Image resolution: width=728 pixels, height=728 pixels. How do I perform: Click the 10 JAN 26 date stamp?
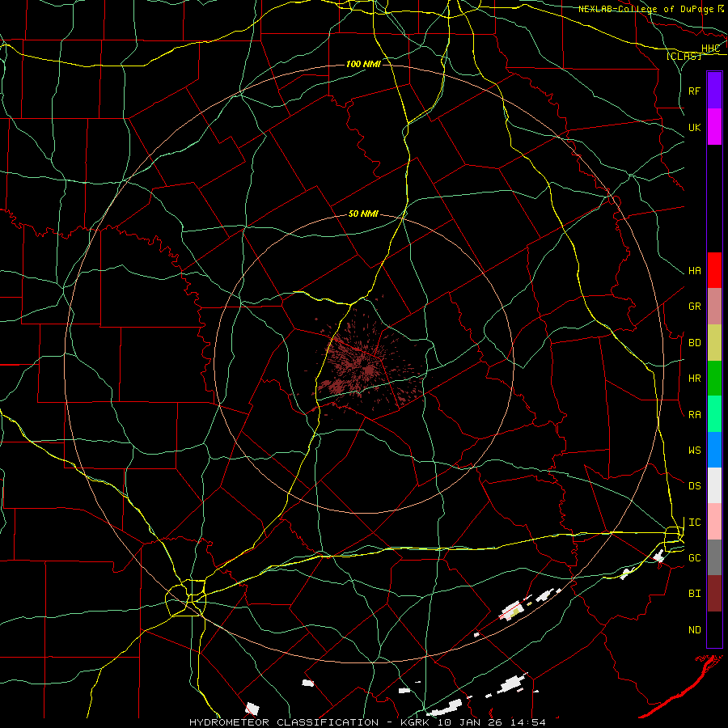[x=472, y=722]
